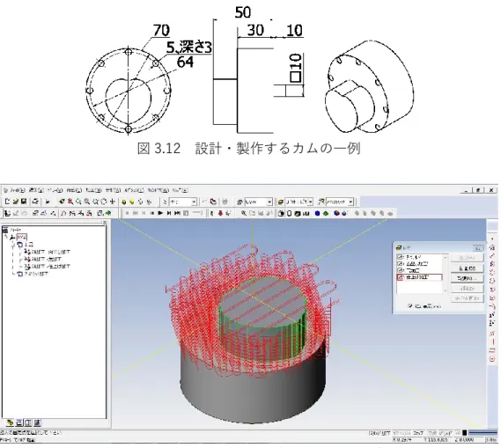The width and height of the screenshot is (501, 448).
Task: Click the blue cube display icon
Action: point(317,213)
